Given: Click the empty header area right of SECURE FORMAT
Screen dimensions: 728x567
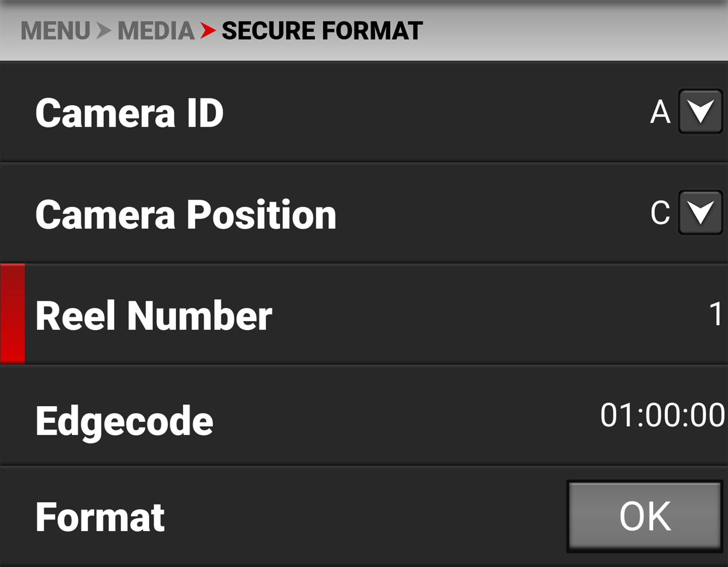Looking at the screenshot, I should pyautogui.click(x=573, y=31).
